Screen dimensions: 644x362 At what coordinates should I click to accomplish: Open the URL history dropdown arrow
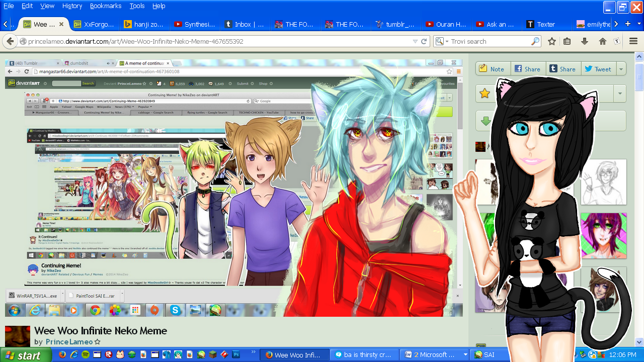pyautogui.click(x=415, y=41)
